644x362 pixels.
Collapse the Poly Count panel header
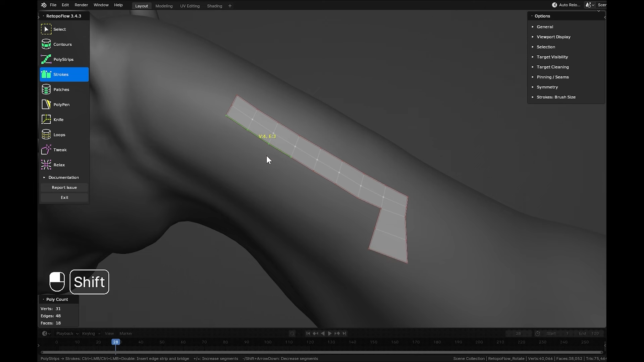click(56, 299)
